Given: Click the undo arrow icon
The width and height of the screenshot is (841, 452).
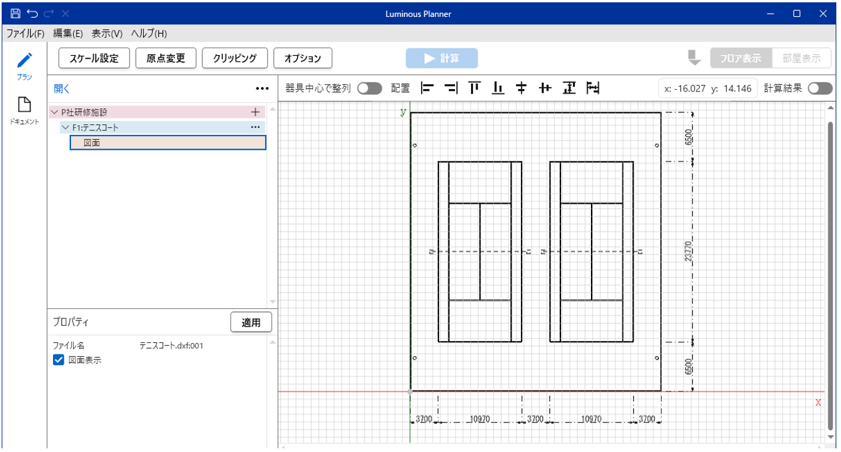Looking at the screenshot, I should point(32,14).
